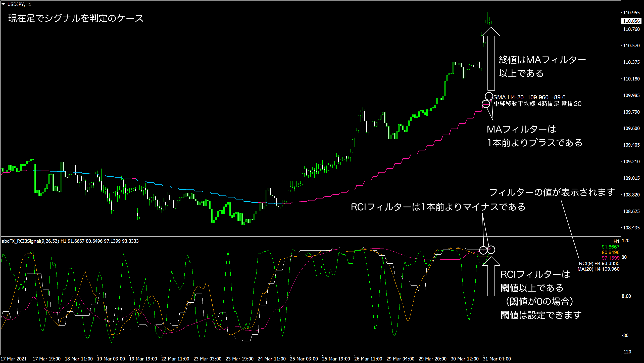Click the MA(20) H4 109.960 filter text
This screenshot has width=644, height=363.
pyautogui.click(x=598, y=269)
